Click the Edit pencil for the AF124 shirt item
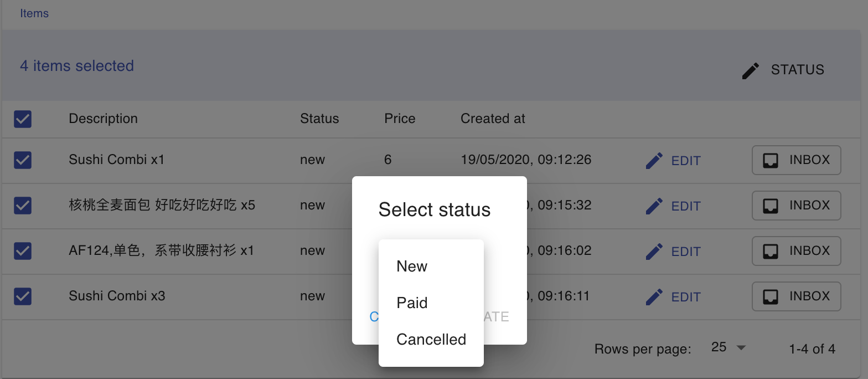The height and width of the screenshot is (379, 868). [654, 250]
